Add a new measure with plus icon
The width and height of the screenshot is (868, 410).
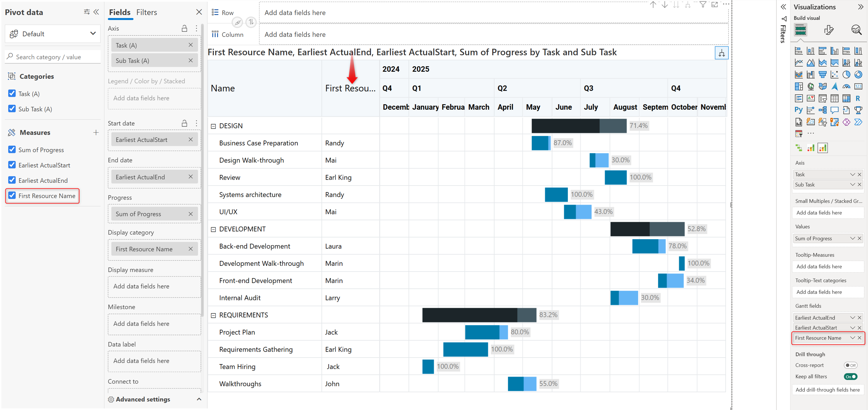click(96, 133)
